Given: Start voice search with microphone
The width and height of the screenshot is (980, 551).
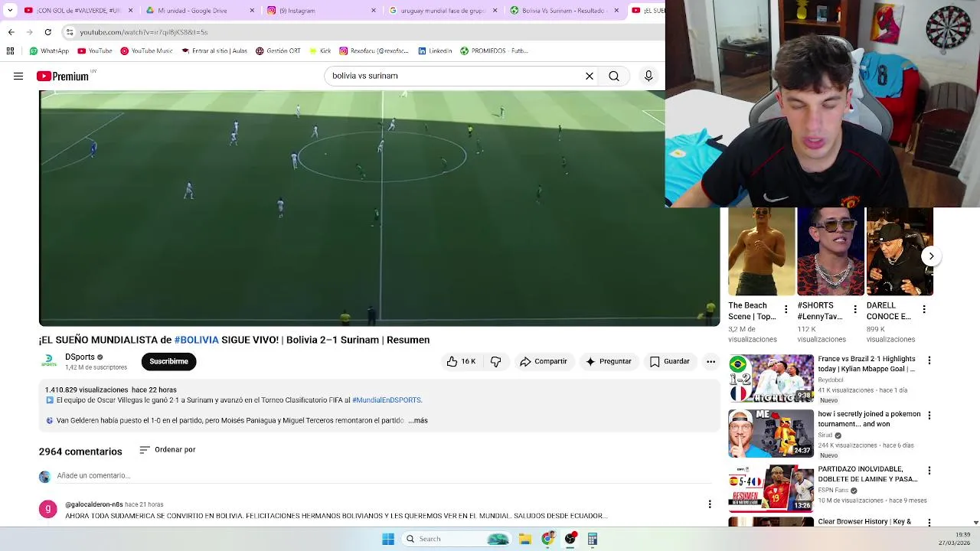Looking at the screenshot, I should pyautogui.click(x=648, y=76).
